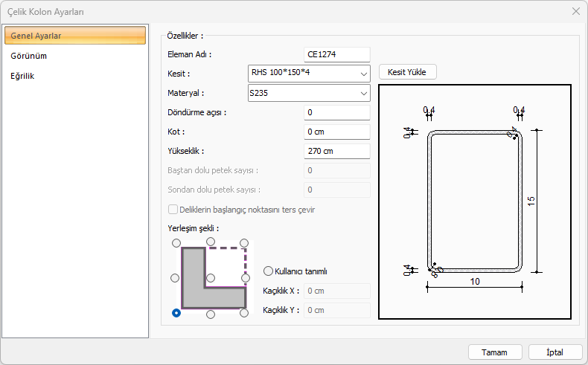Select the top-right placement point radio button
Viewport: 588px width, 365px height.
pos(246,242)
